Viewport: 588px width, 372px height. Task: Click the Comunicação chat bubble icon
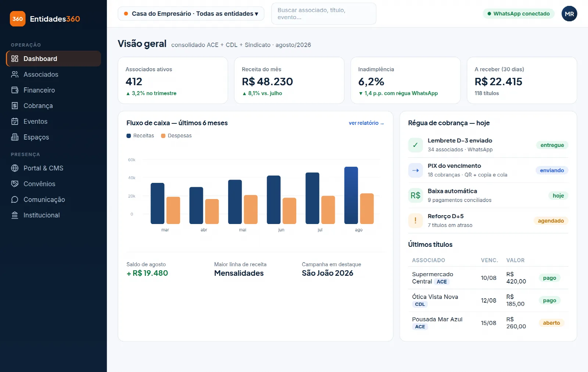(15, 199)
